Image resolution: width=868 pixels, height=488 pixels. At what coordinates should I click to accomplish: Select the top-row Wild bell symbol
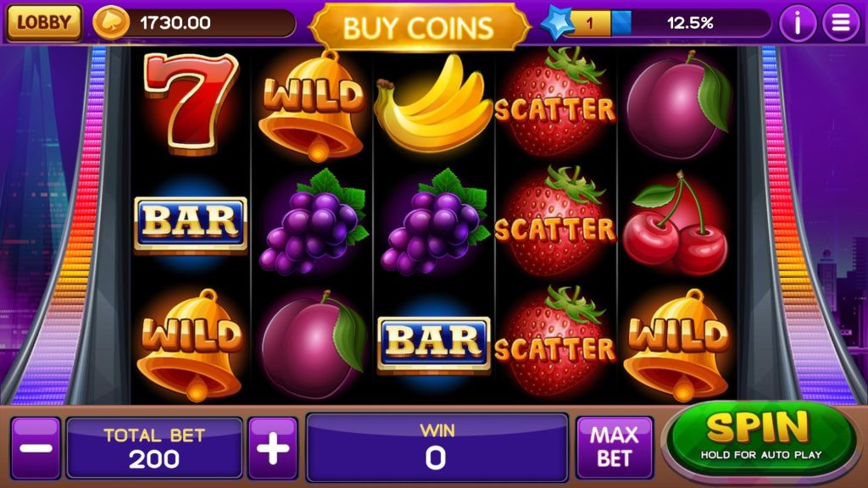(312, 106)
